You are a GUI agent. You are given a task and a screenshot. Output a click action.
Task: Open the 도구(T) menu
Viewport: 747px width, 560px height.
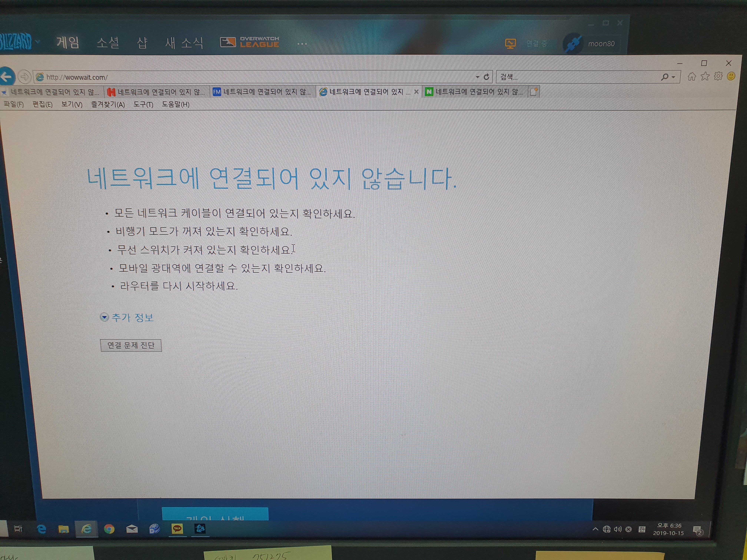[x=143, y=104]
